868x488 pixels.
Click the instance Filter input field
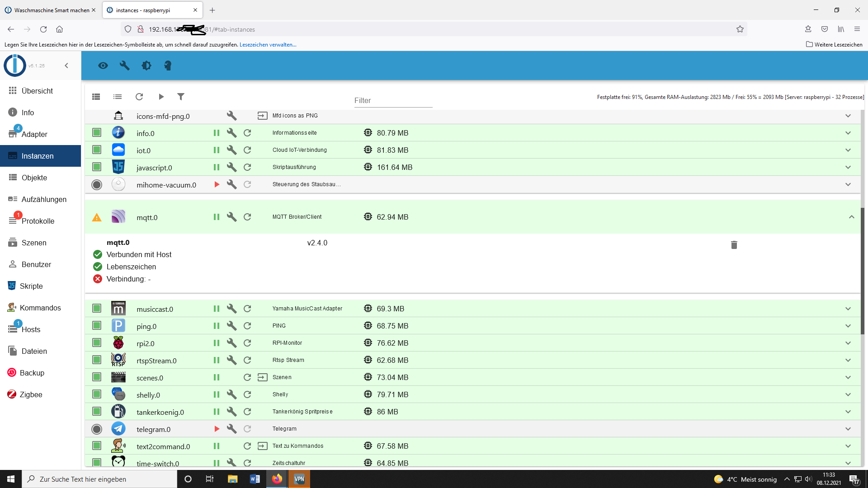coord(393,100)
